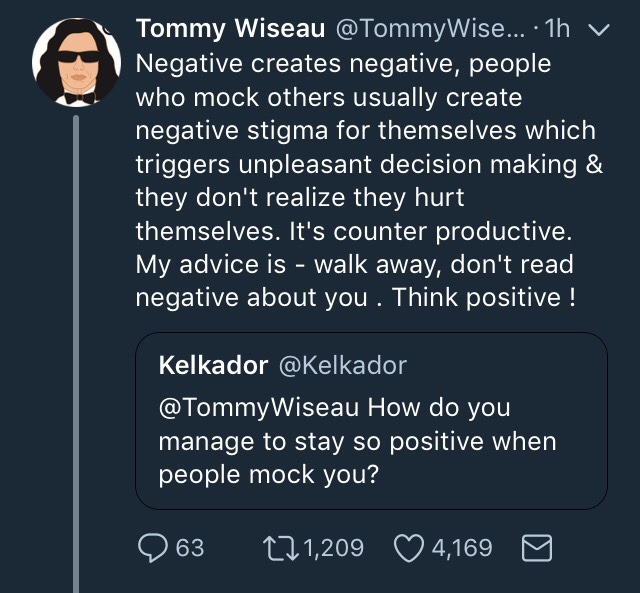Open quoted tweet via "people mock you?" text
This screenshot has width=640, height=593.
(x=268, y=474)
